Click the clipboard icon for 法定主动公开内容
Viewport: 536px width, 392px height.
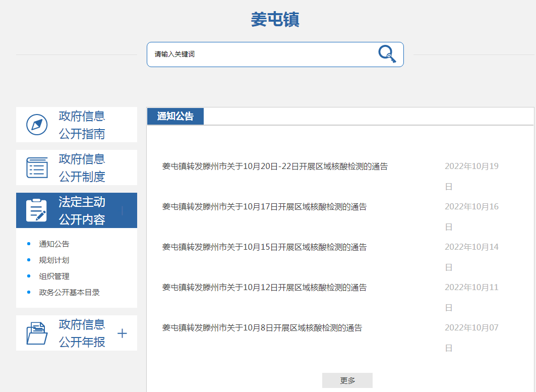[36, 210]
